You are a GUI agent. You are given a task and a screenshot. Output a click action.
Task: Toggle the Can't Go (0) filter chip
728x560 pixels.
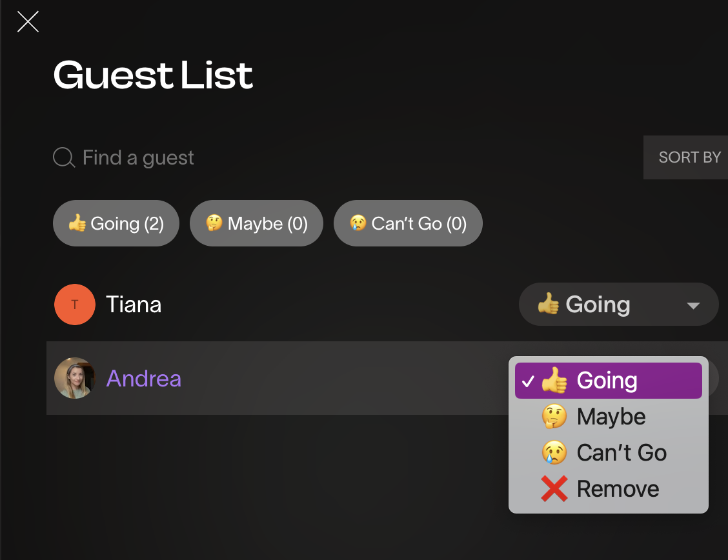[x=408, y=223]
